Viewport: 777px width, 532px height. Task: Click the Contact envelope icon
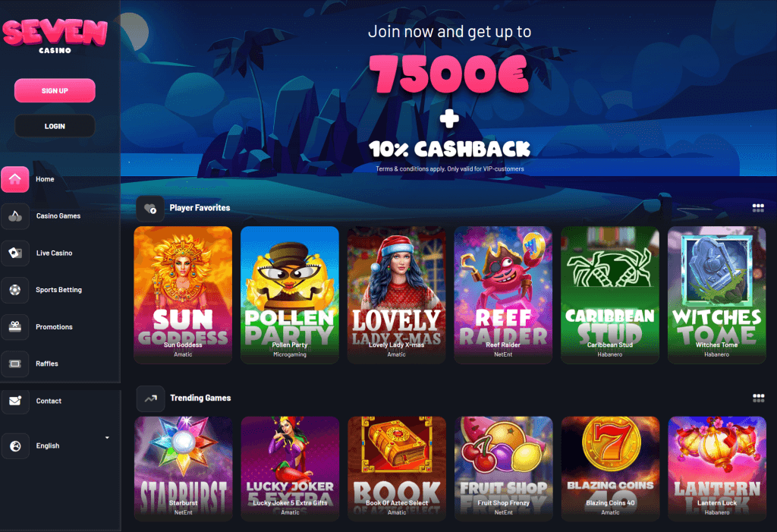(15, 401)
